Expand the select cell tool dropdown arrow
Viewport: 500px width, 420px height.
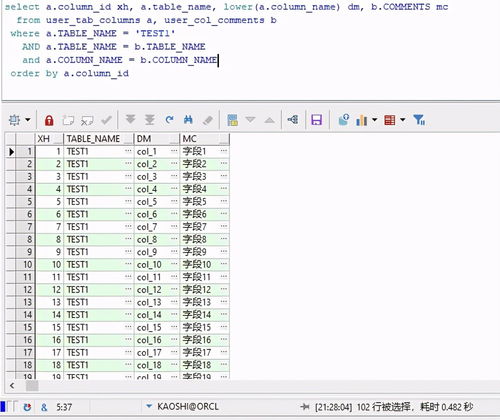pyautogui.click(x=28, y=120)
